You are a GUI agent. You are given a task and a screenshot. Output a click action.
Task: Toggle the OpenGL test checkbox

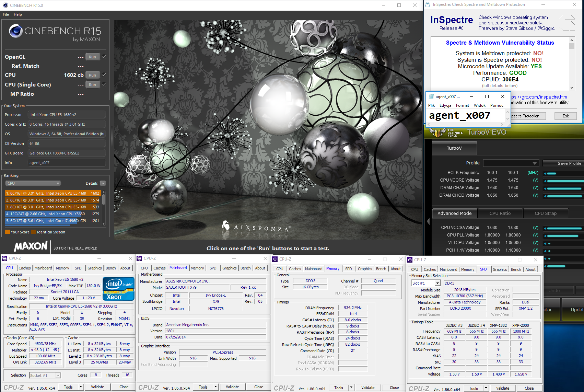click(x=104, y=57)
